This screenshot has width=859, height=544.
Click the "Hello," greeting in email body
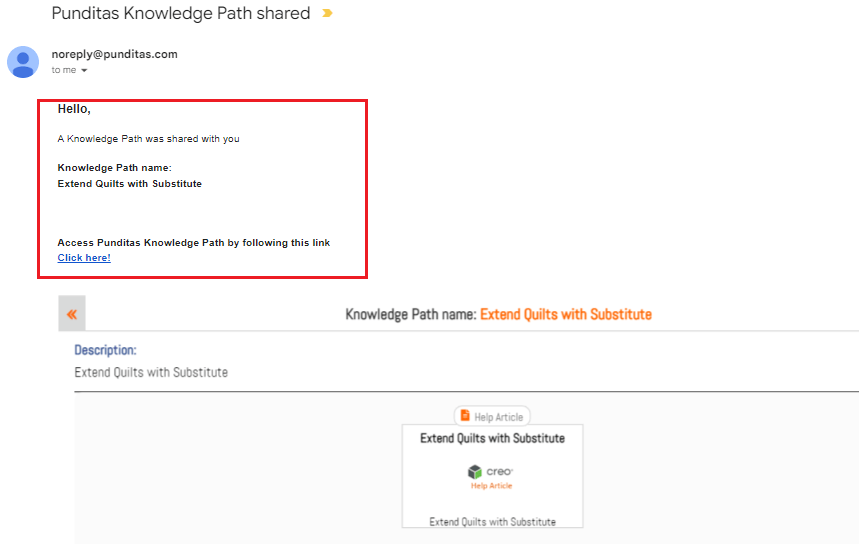coord(74,109)
